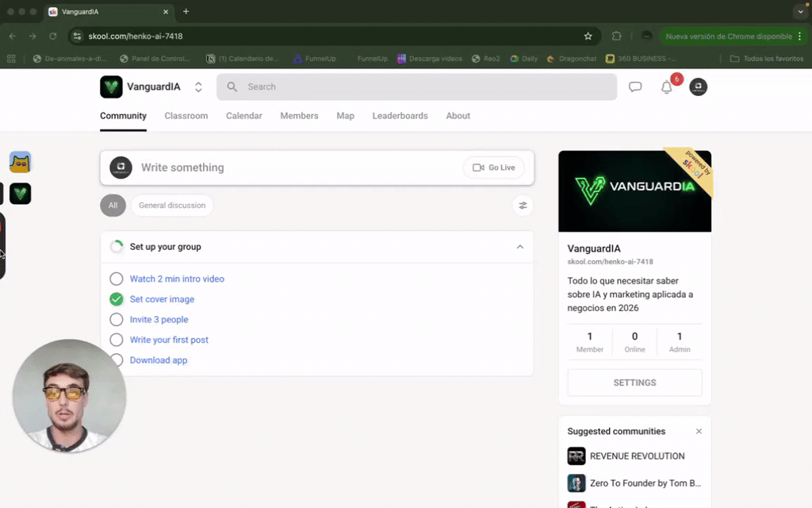812x508 pixels.
Task: Check Watch 2 min intro video circle
Action: click(117, 279)
